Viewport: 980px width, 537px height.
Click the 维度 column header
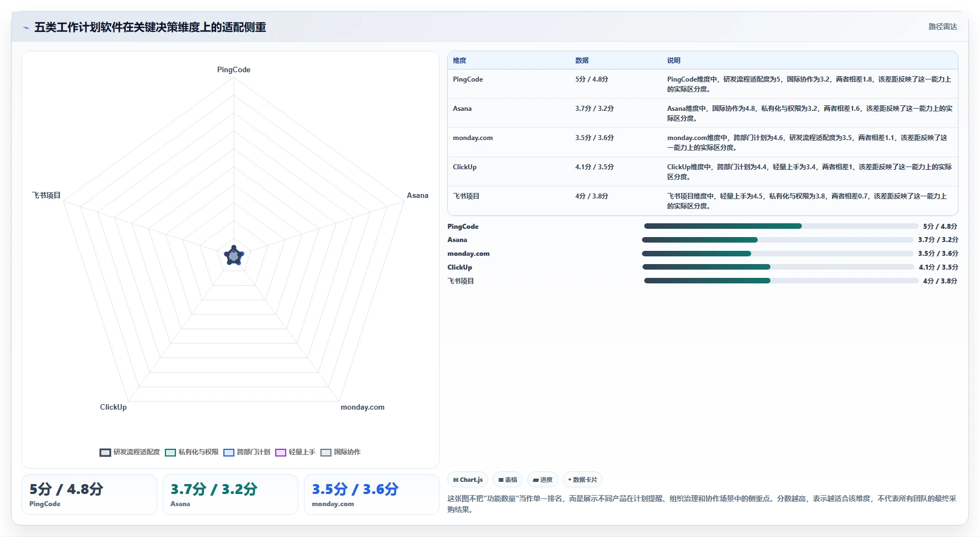(x=459, y=61)
